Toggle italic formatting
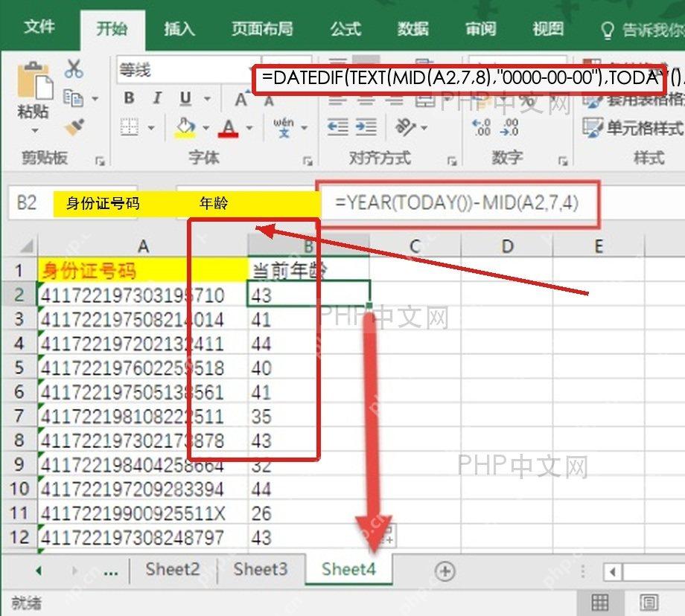 157,97
